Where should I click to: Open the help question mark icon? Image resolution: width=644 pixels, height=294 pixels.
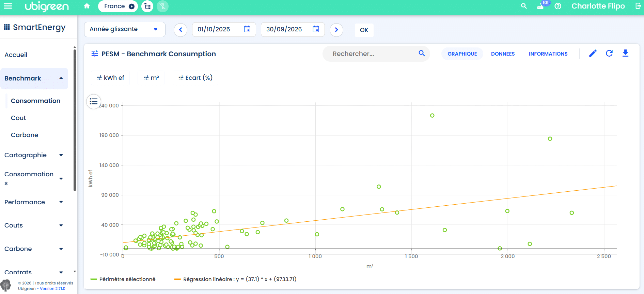558,6
